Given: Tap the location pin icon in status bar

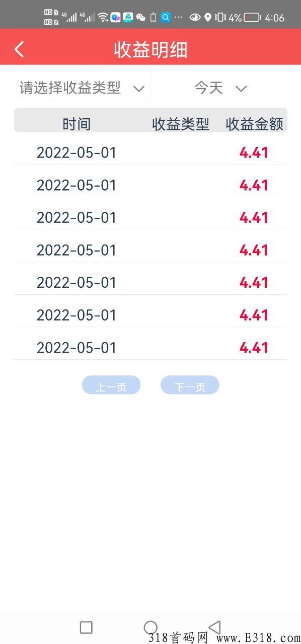Looking at the screenshot, I should tap(208, 18).
